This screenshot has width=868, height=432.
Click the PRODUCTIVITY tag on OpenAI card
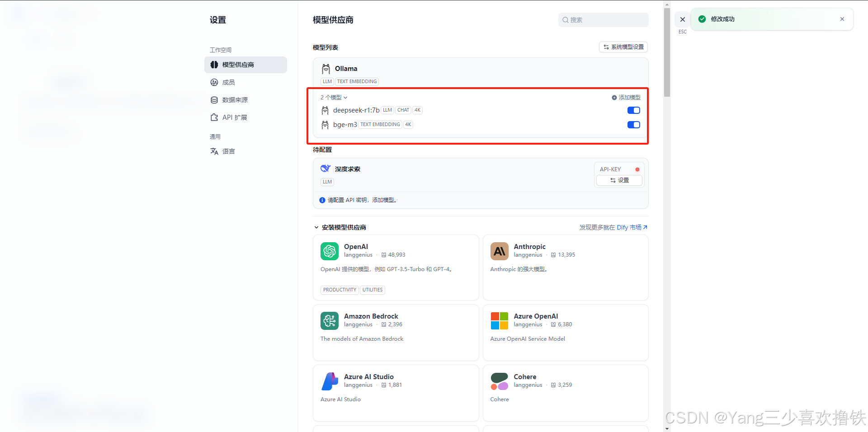pyautogui.click(x=340, y=290)
